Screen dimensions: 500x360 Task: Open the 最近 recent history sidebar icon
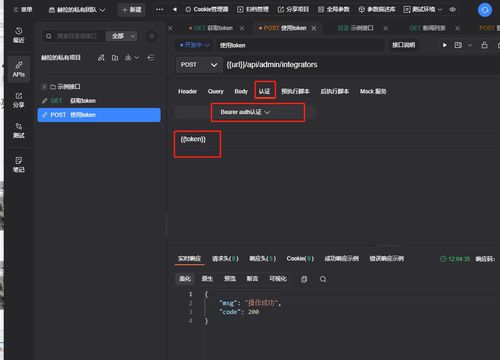tap(19, 35)
